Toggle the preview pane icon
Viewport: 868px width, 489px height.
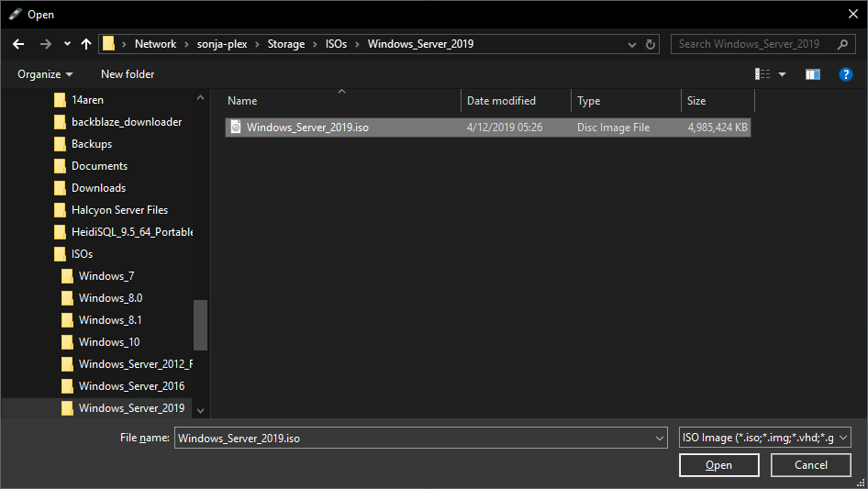tap(812, 74)
